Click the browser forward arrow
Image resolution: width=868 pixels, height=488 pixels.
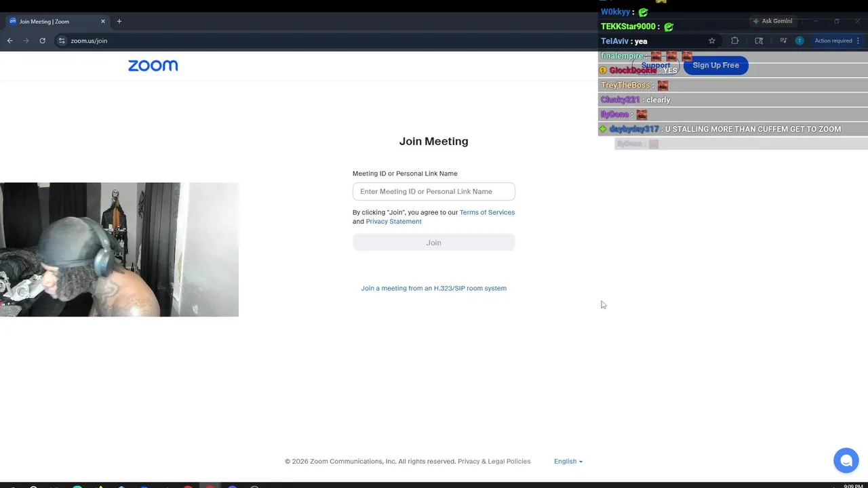pyautogui.click(x=26, y=41)
